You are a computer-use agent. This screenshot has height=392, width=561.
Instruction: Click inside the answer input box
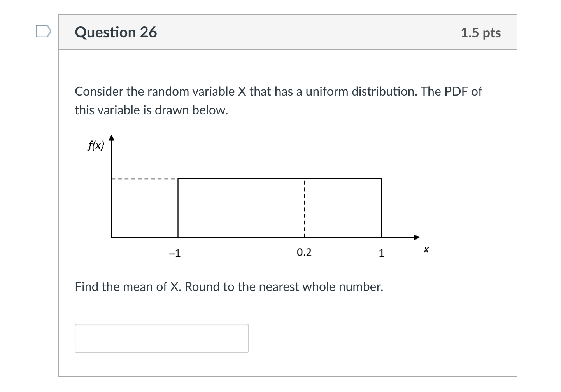point(161,338)
